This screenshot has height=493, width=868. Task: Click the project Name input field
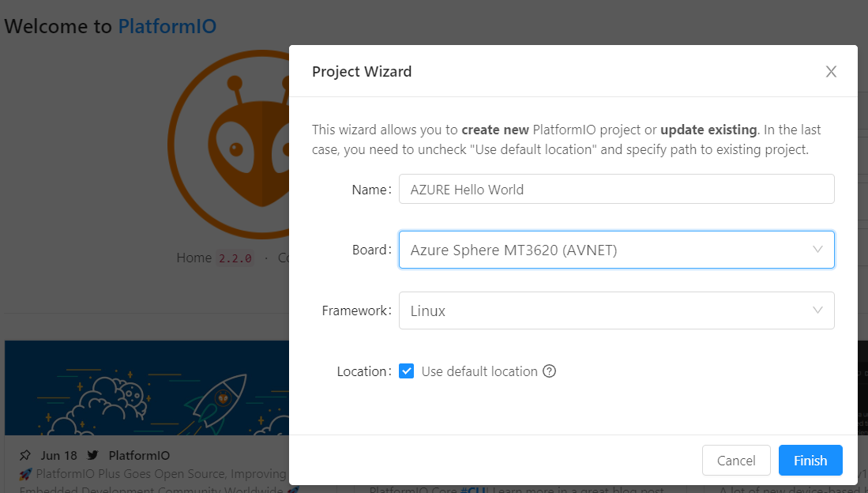[616, 189]
